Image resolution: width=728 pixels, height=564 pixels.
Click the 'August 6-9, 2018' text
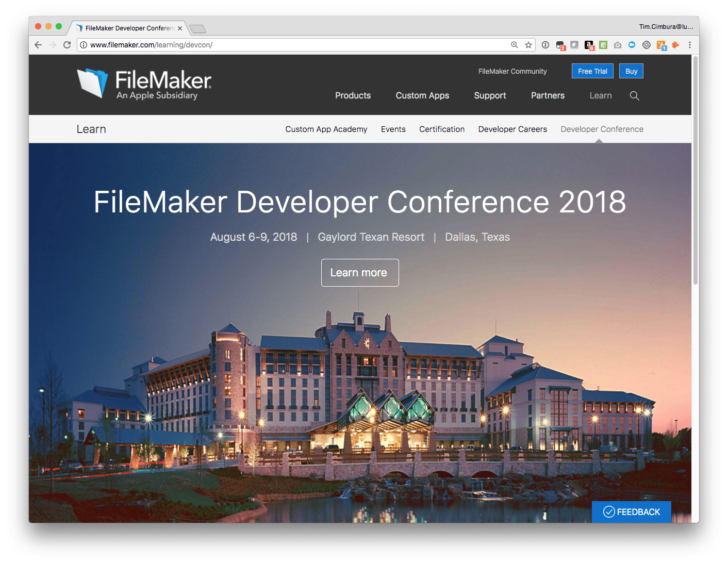pyautogui.click(x=254, y=237)
